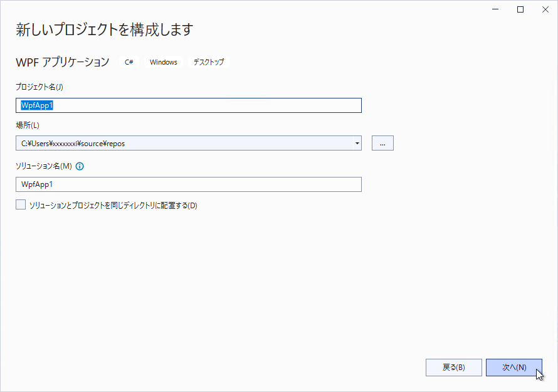Click the デスクトップ project type tag
The width and height of the screenshot is (558, 392).
click(209, 62)
